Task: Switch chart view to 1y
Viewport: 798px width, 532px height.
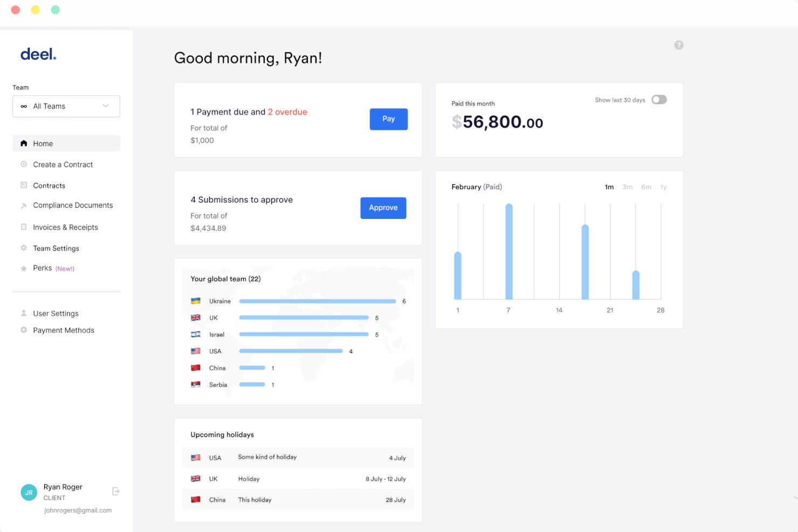Action: (x=664, y=187)
